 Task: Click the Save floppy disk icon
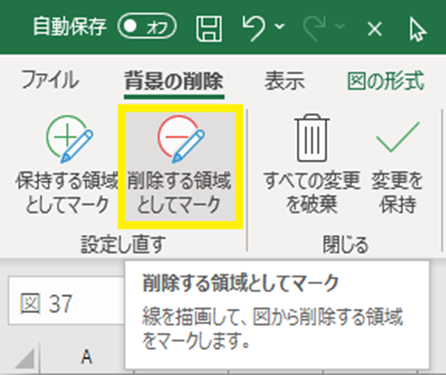209,28
